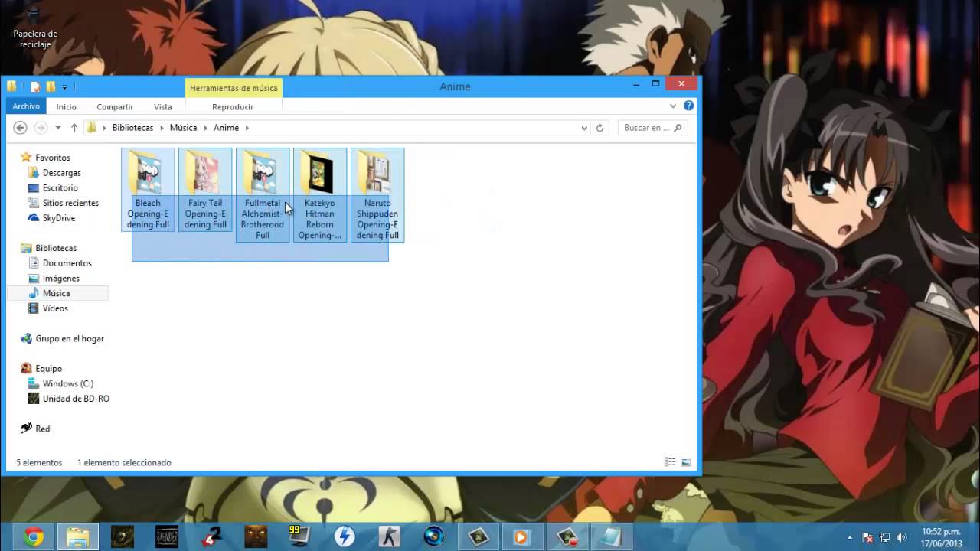Expand the chevron after Música breadcrumb
980x551 pixels.
(205, 128)
